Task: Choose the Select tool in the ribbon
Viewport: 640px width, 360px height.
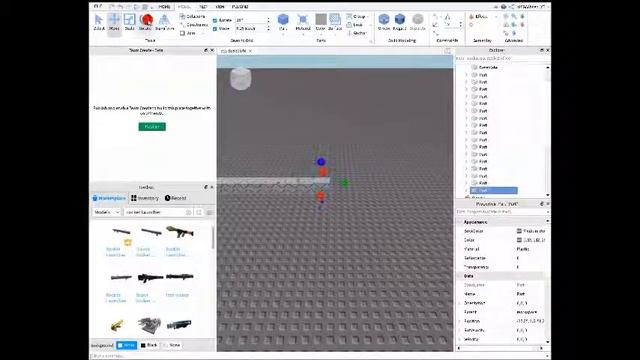Action: tap(99, 22)
